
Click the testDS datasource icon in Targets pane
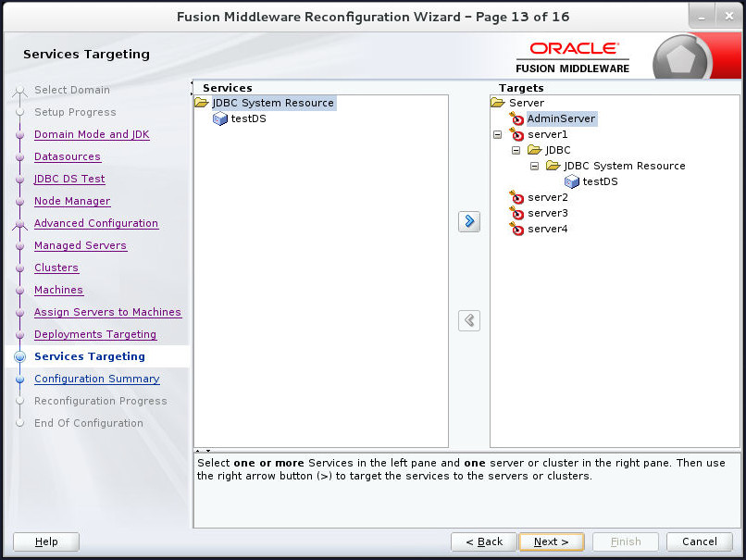[x=571, y=181]
